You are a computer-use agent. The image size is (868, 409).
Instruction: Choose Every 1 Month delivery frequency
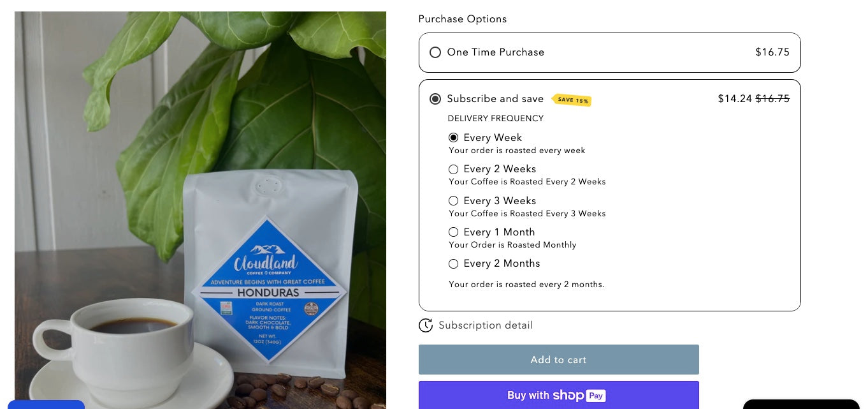coord(453,232)
